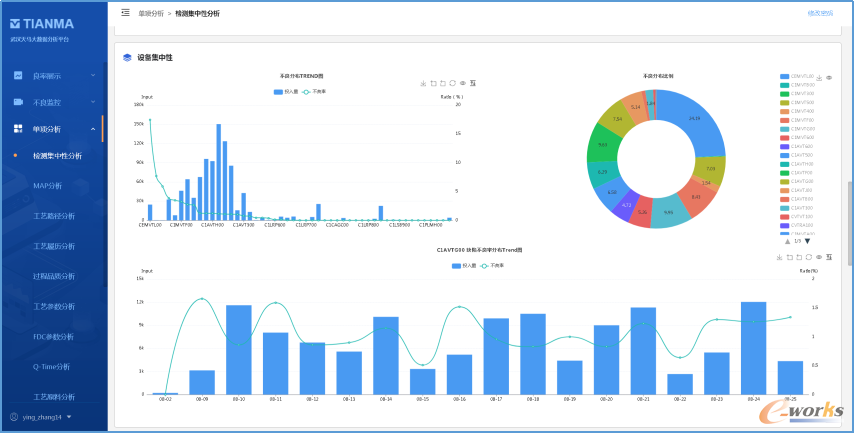Click the 设备集中性 layers icon
This screenshot has width=854, height=434.
coord(127,57)
